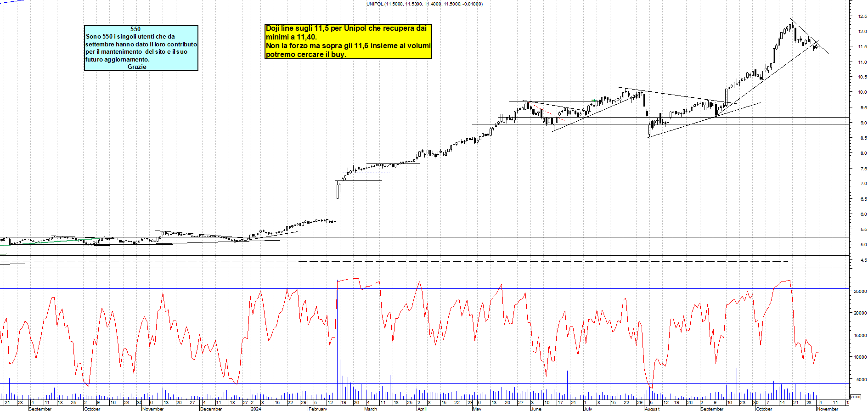Click the 'June' month label
Image resolution: width=868 pixels, height=411 pixels.
point(536,409)
